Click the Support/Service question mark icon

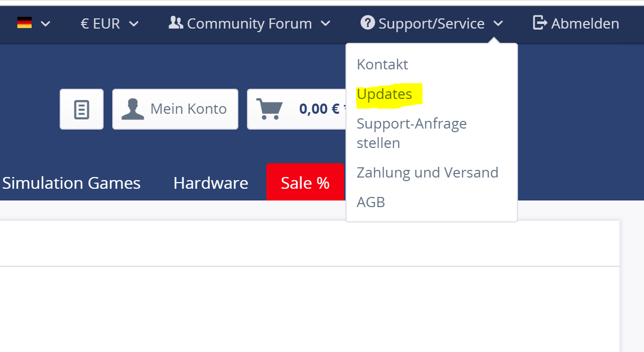(x=367, y=23)
